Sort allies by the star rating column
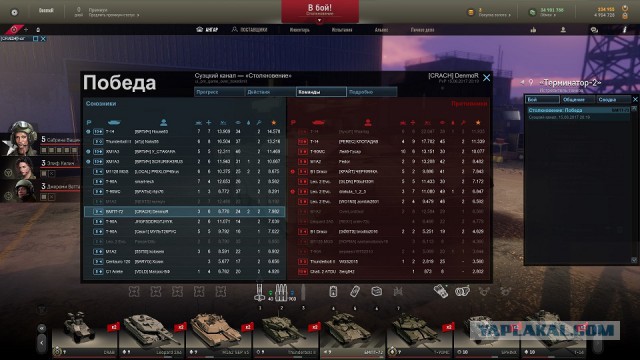 pos(273,122)
